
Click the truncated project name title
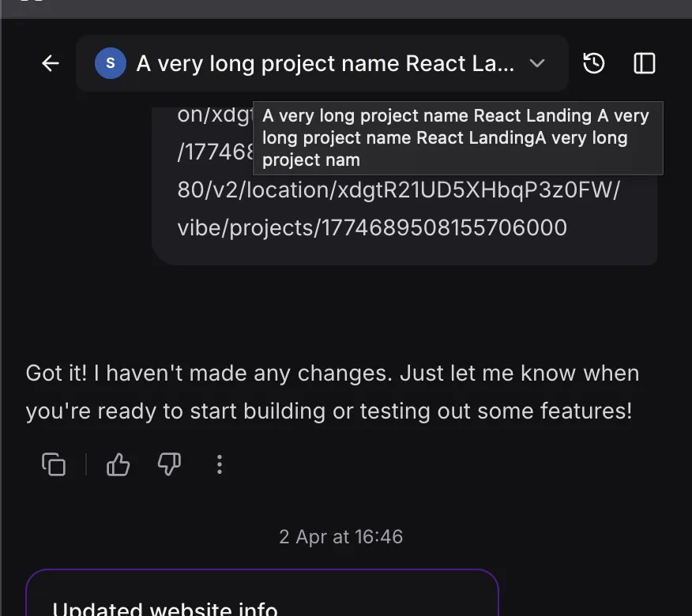(325, 64)
